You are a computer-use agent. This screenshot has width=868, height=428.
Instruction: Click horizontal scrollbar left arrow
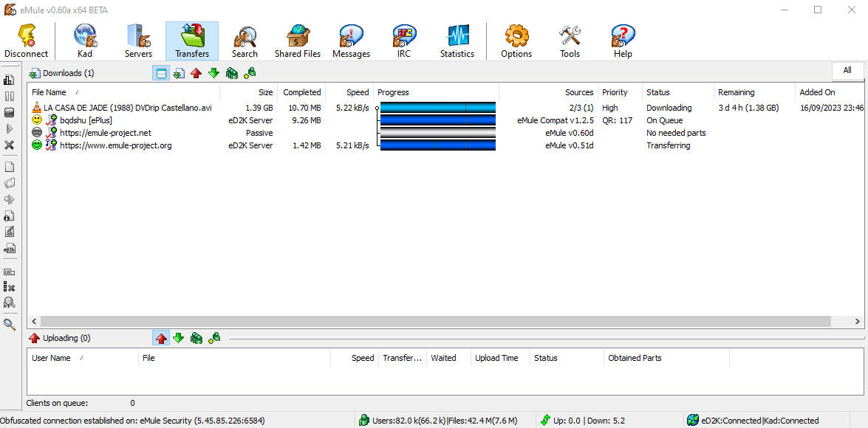[34, 321]
